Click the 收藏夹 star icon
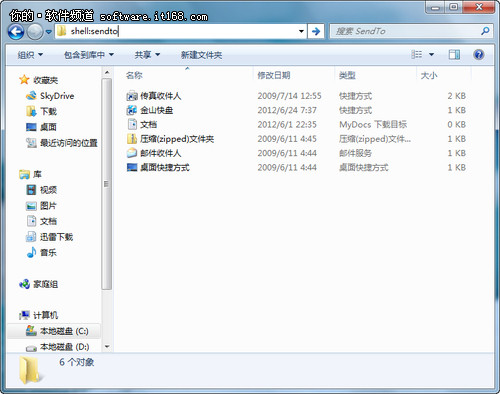Image resolution: width=500 pixels, height=394 pixels. tap(24, 80)
